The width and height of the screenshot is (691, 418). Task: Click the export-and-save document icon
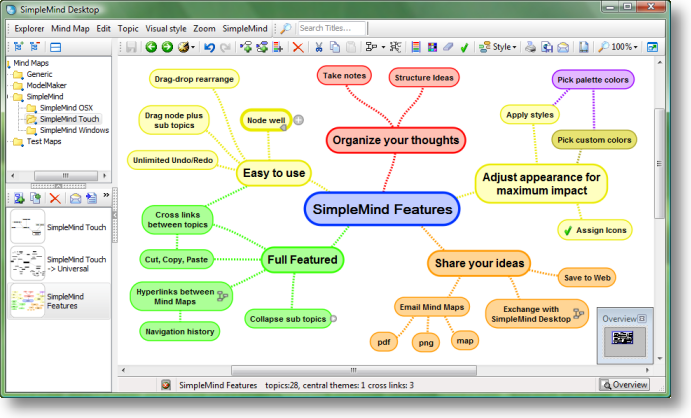point(547,47)
